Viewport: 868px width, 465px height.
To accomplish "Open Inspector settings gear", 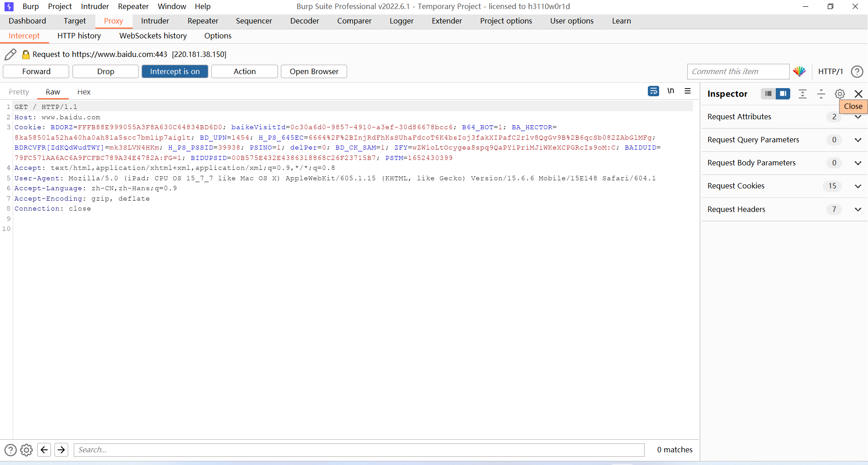I will point(840,94).
